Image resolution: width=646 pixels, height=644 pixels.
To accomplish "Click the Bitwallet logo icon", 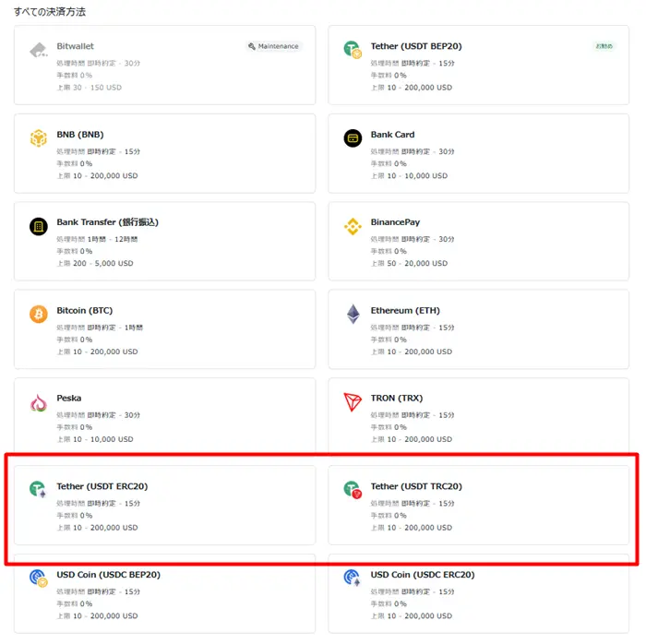I will 39,50.
